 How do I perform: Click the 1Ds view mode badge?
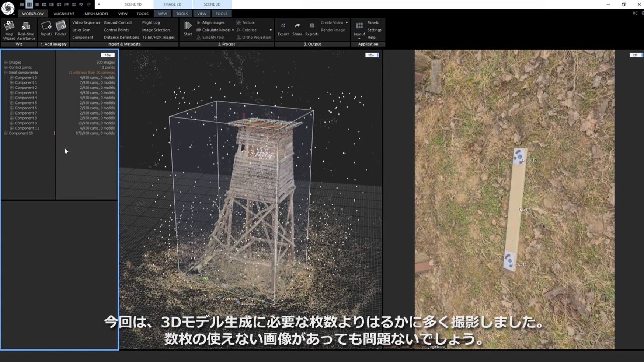pos(108,55)
